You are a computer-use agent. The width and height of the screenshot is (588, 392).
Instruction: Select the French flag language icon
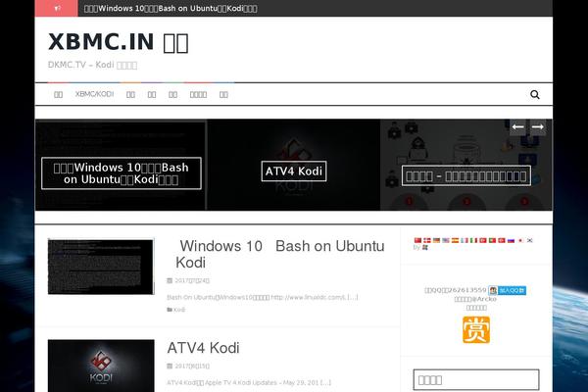[465, 240]
